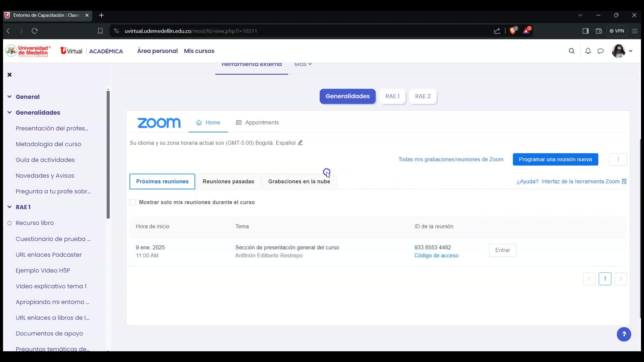Share this page icon in address bar
The image size is (644, 362).
pos(497,31)
